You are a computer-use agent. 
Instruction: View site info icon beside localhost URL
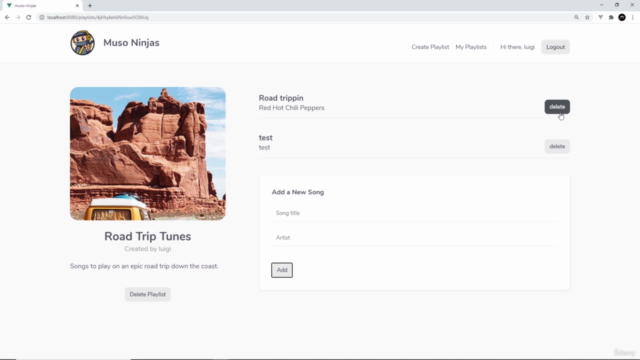42,18
